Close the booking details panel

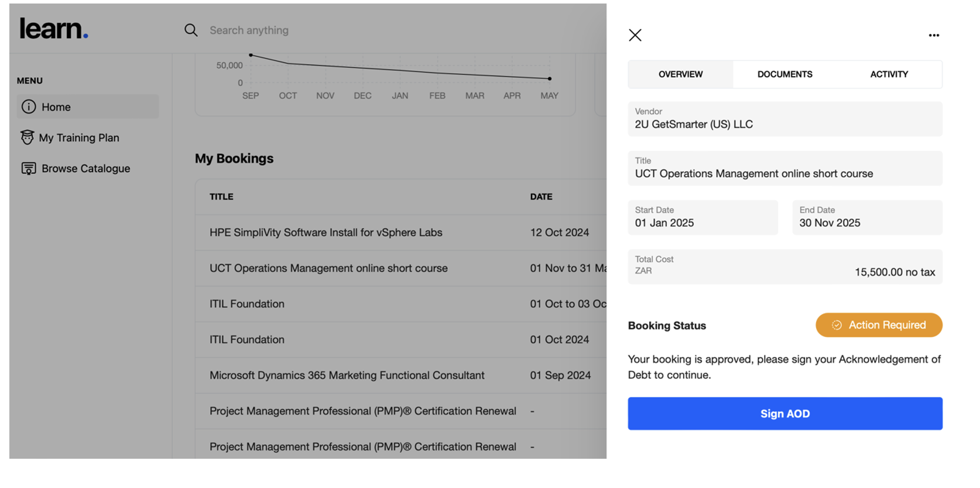635,35
